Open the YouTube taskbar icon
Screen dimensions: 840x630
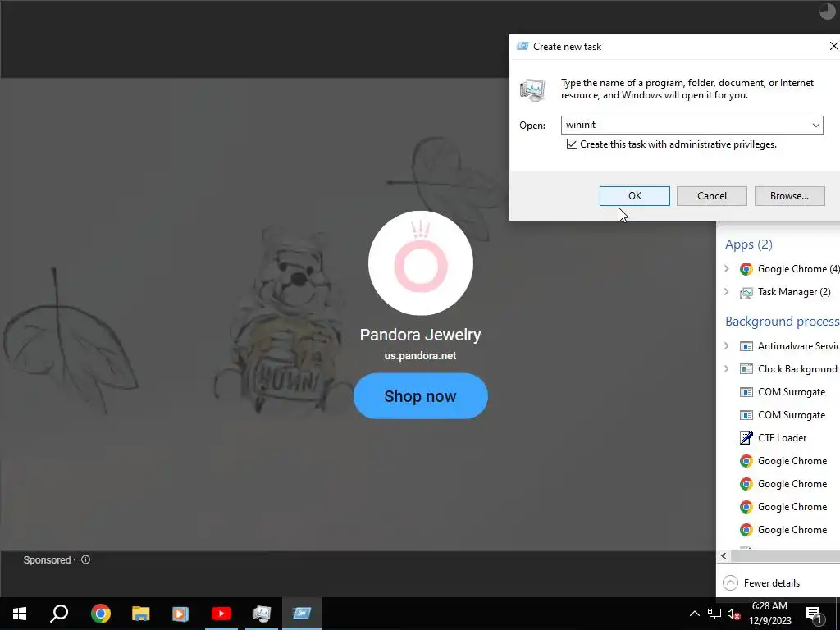tap(221, 614)
